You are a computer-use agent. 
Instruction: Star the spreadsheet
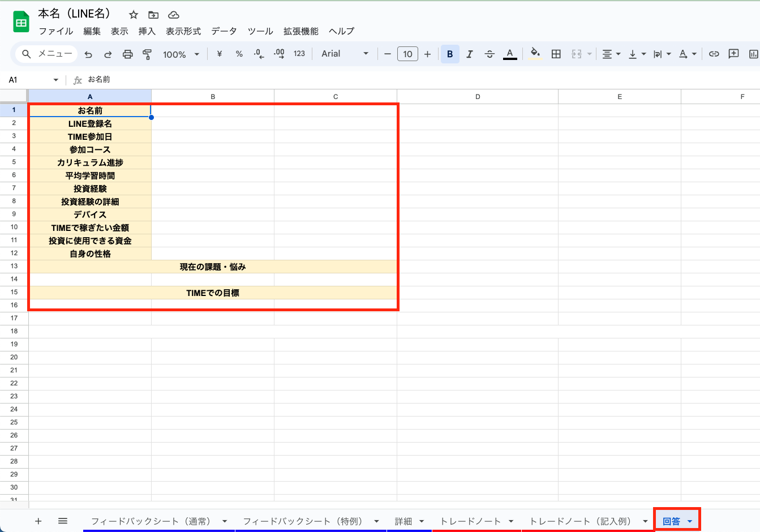click(x=133, y=14)
